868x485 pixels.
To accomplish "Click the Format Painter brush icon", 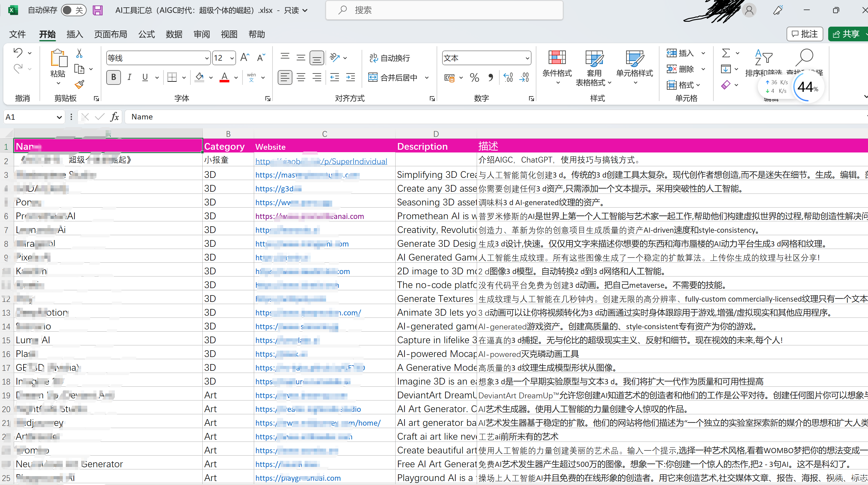I will (79, 84).
